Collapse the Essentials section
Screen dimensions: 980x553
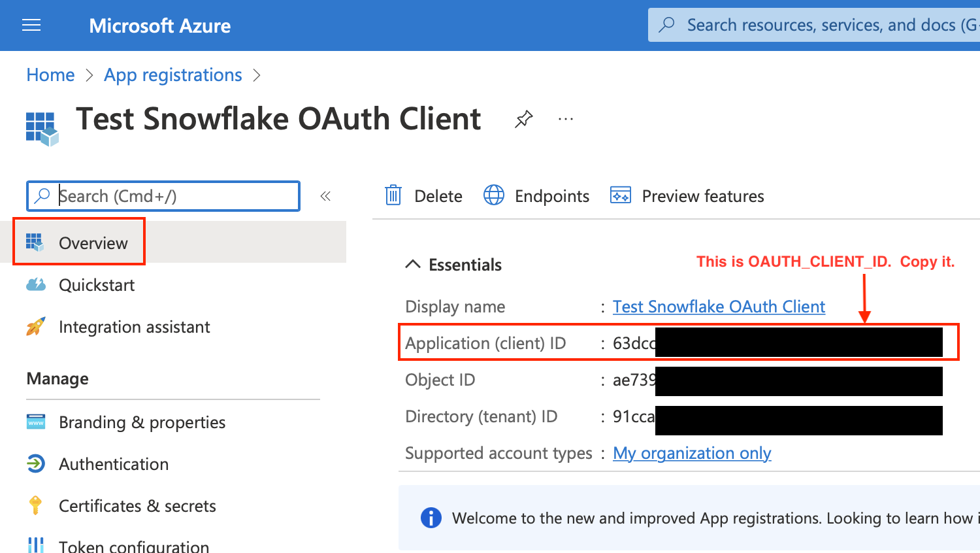pyautogui.click(x=413, y=264)
